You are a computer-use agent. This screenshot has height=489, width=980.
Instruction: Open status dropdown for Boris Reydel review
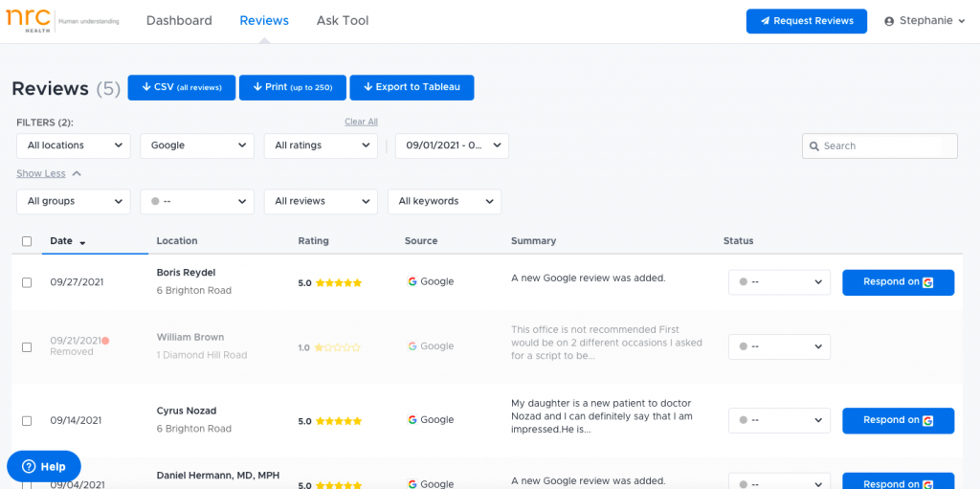pyautogui.click(x=779, y=282)
